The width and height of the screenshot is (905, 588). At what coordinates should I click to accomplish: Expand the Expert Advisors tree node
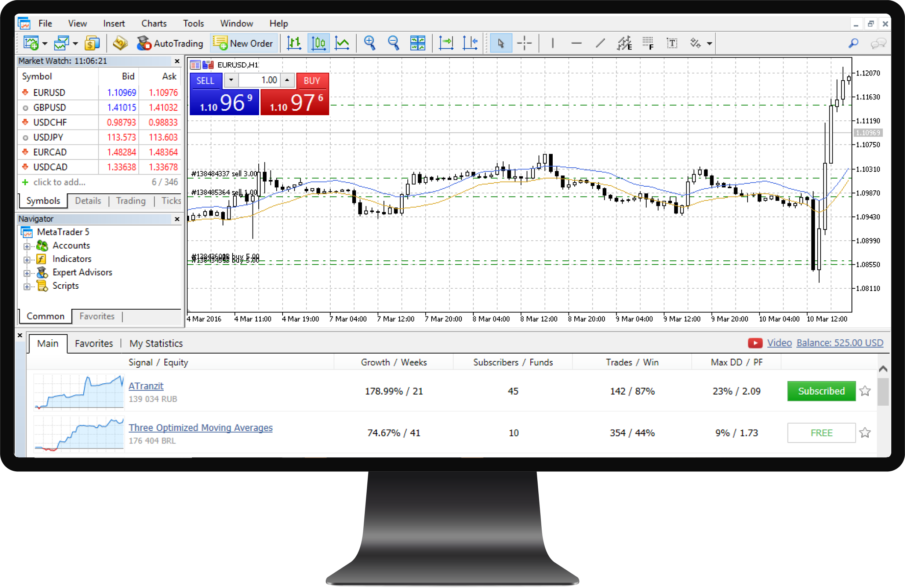pyautogui.click(x=27, y=273)
